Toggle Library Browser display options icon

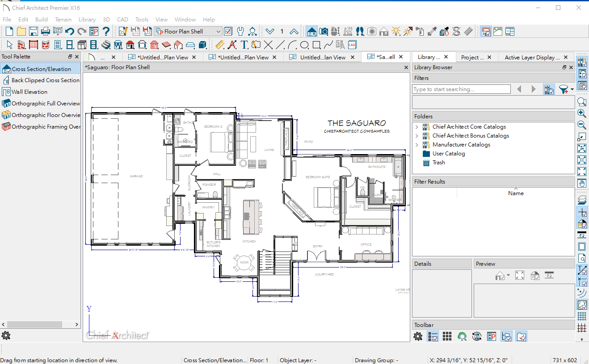(x=549, y=89)
